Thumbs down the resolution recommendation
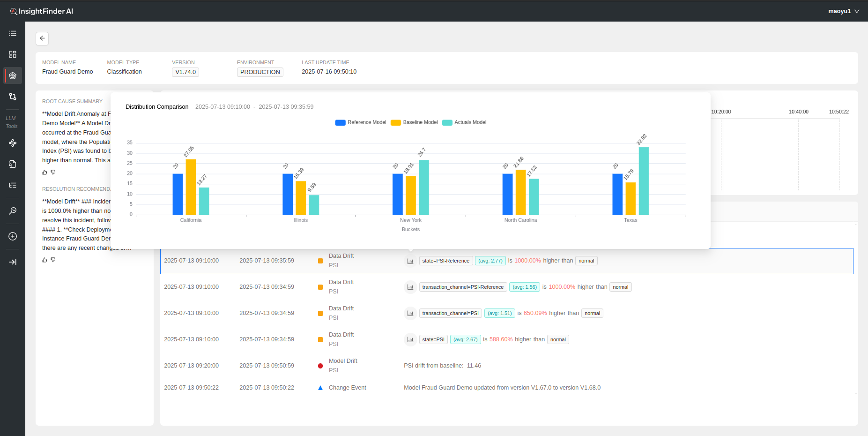Screen dimensions: 868x436 53,260
